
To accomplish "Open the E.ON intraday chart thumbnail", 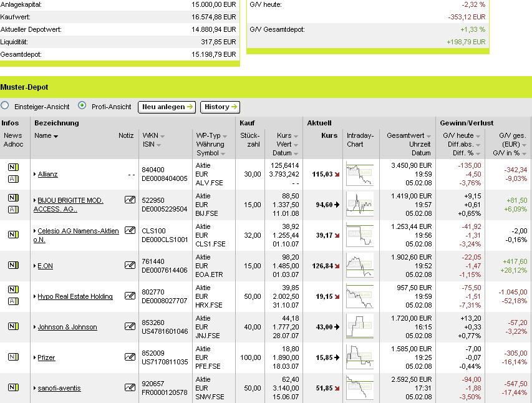I will [x=360, y=266].
